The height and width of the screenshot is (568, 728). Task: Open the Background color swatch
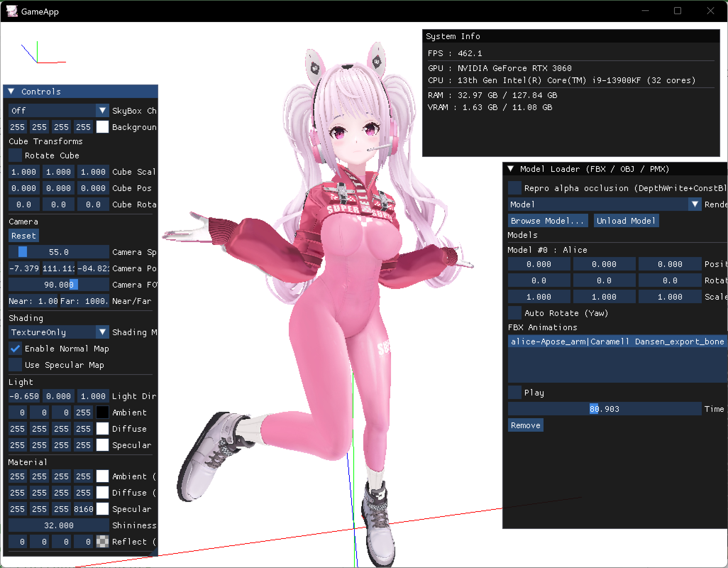coord(102,127)
